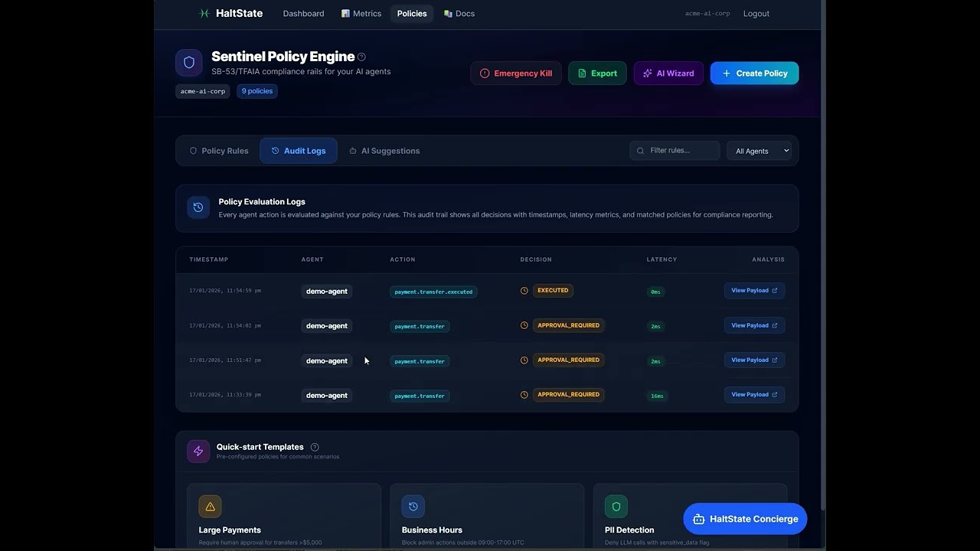Viewport: 980px width, 551px height.
Task: Click the Create Policy button
Action: click(754, 73)
